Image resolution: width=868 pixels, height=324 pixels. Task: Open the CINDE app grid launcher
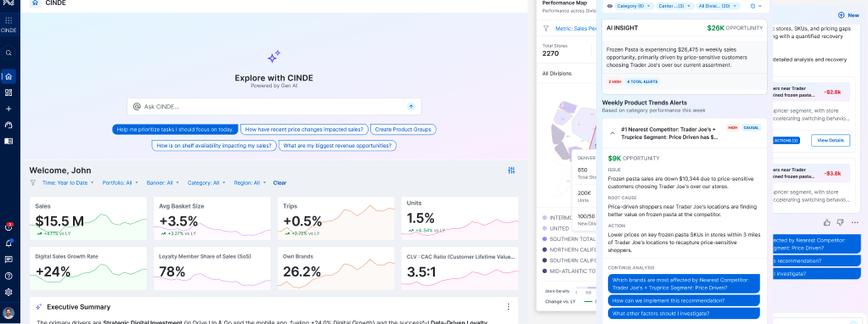(x=8, y=20)
